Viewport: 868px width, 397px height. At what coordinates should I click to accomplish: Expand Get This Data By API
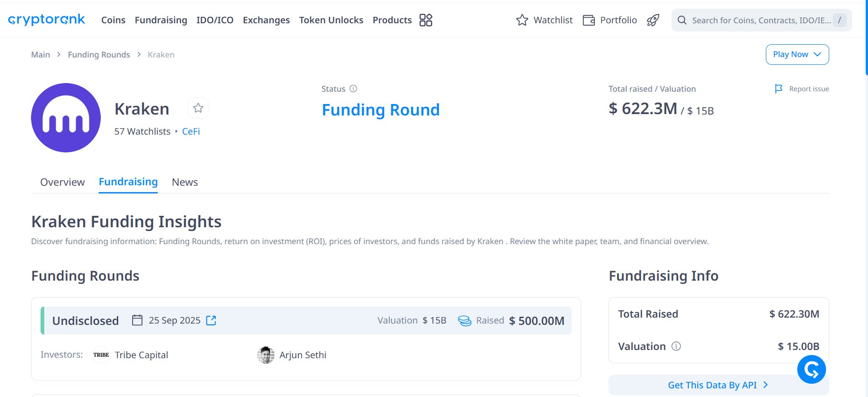(x=718, y=385)
